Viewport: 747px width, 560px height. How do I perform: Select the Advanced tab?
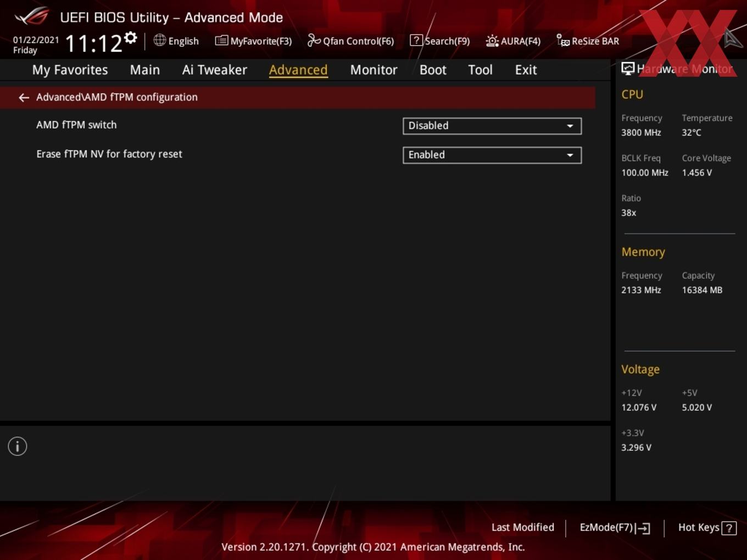pos(298,70)
